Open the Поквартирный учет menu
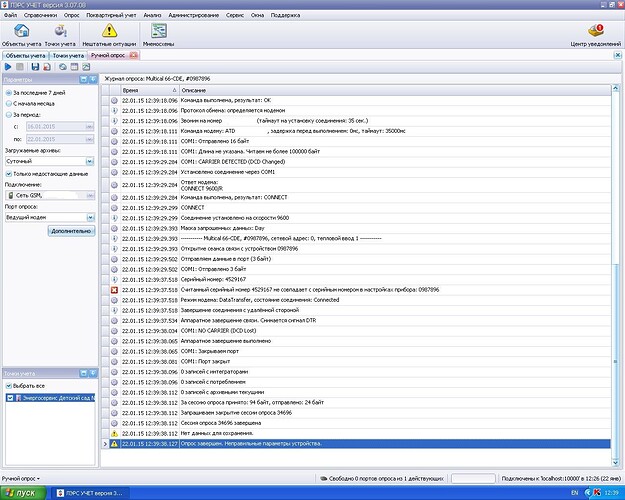This screenshot has height=500, width=625. (111, 15)
